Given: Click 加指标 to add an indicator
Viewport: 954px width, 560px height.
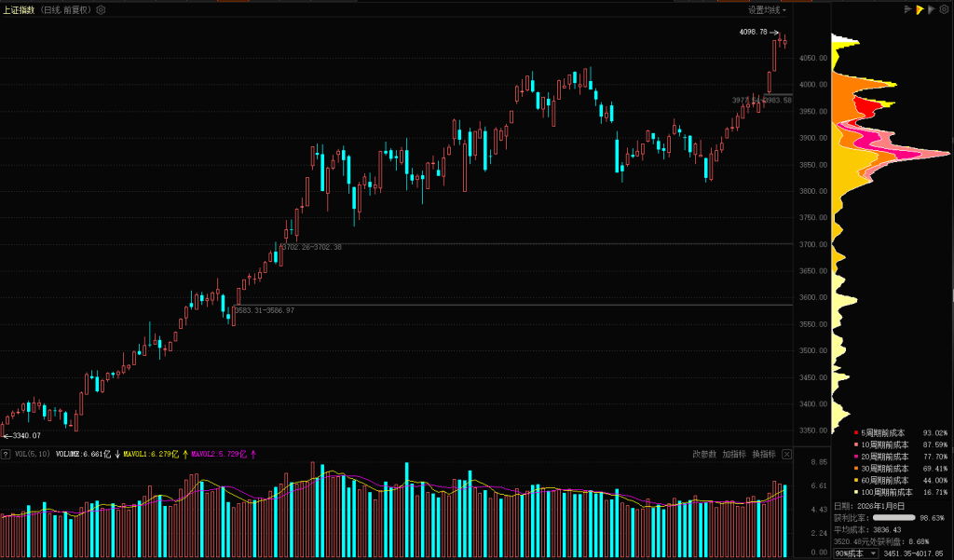Looking at the screenshot, I should tap(734, 455).
